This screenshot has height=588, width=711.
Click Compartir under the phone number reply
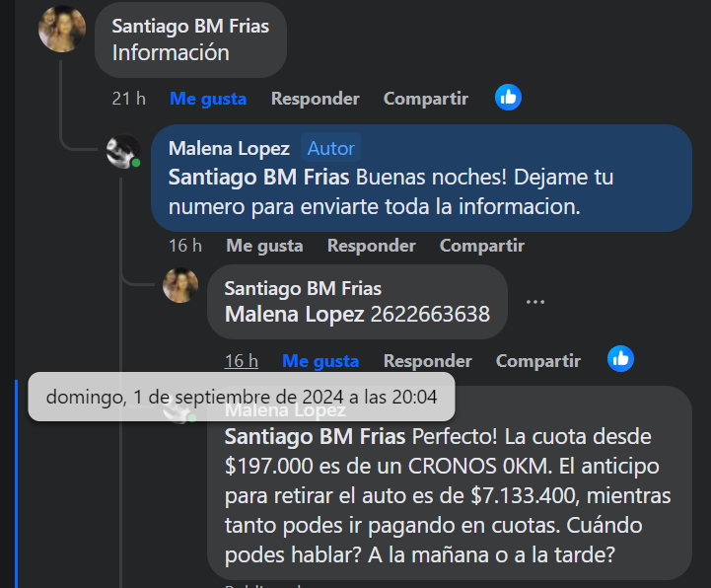537,361
